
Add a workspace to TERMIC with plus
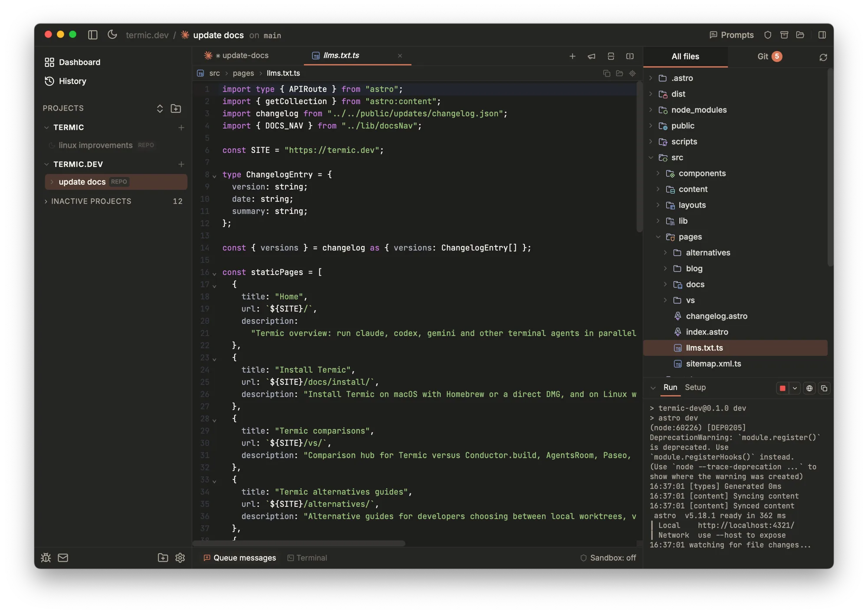(181, 128)
